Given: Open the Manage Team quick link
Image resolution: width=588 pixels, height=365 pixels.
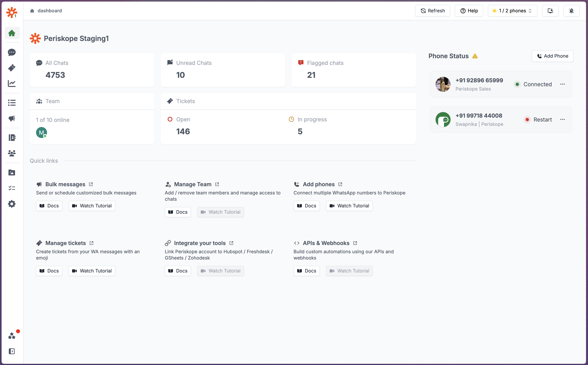Looking at the screenshot, I should [193, 184].
